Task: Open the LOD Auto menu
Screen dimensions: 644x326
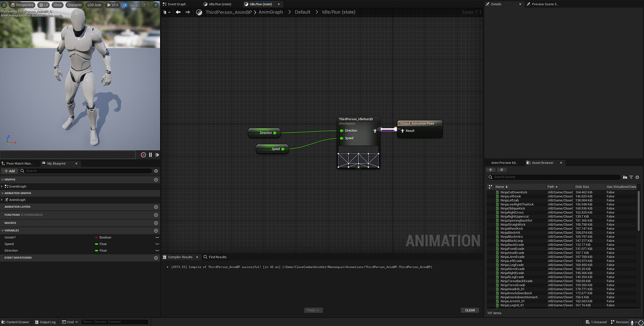Action: point(95,5)
